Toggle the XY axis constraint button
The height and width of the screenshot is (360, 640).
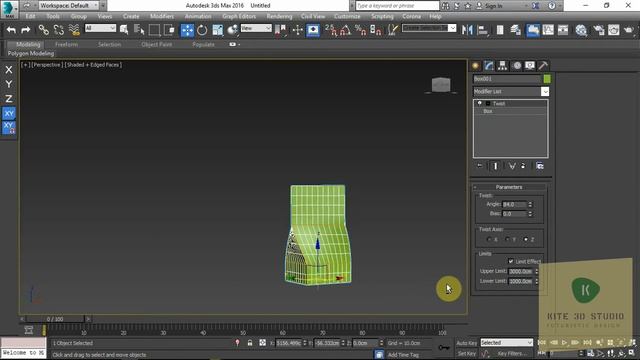coord(9,113)
